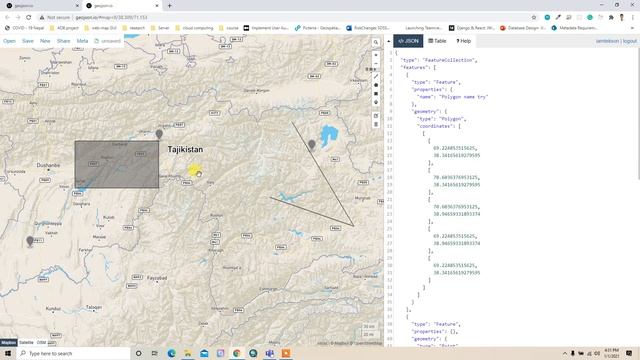This screenshot has height=360, width=640.
Task: Open a new browser tab
Action: [x=169, y=6]
